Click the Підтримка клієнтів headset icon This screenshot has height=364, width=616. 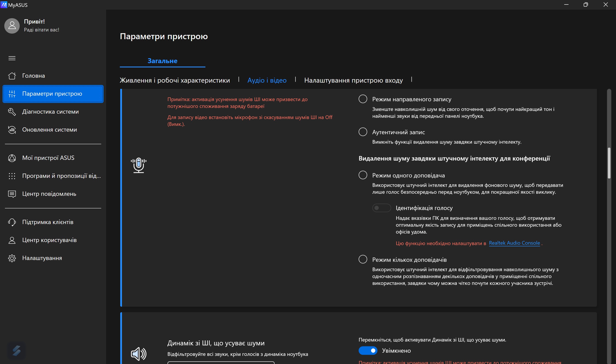[x=12, y=222]
